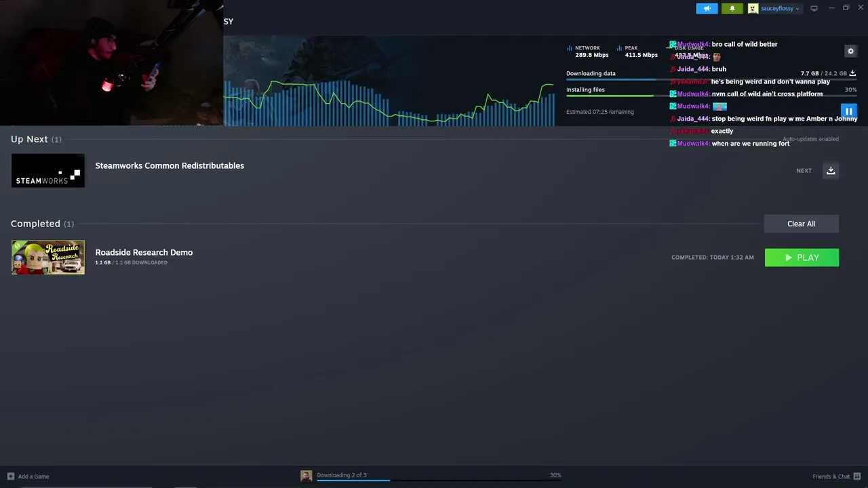Screen dimensions: 868x488
Task: Click the downloading game avatar in status bar
Action: point(307,476)
